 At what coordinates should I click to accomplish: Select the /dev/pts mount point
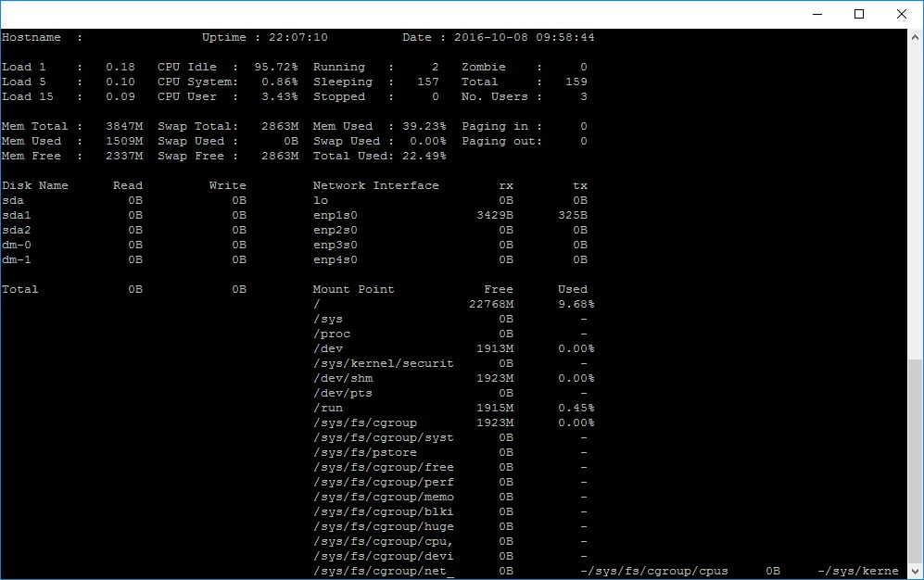pos(342,394)
